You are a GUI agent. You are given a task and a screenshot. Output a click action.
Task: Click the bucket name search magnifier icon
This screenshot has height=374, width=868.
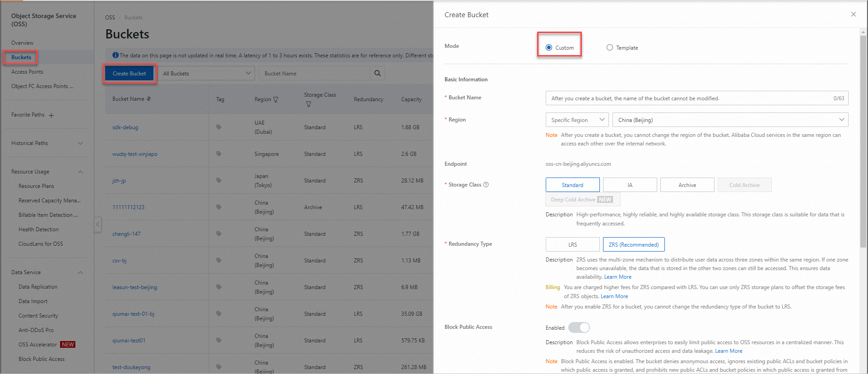pyautogui.click(x=377, y=73)
